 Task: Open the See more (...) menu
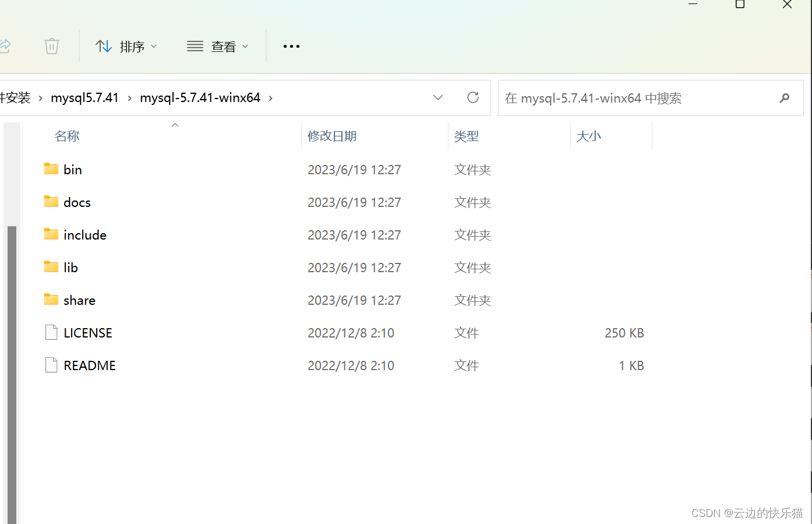(x=291, y=46)
